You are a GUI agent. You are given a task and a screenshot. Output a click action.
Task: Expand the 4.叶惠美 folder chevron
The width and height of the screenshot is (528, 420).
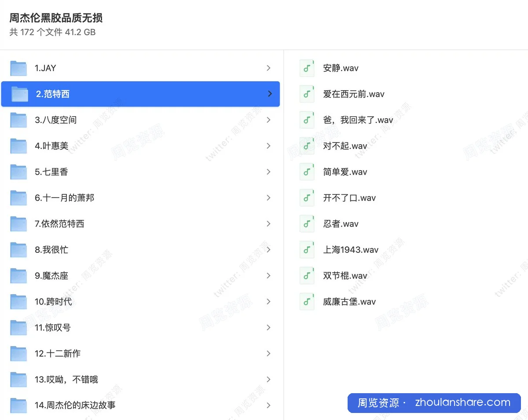click(268, 146)
